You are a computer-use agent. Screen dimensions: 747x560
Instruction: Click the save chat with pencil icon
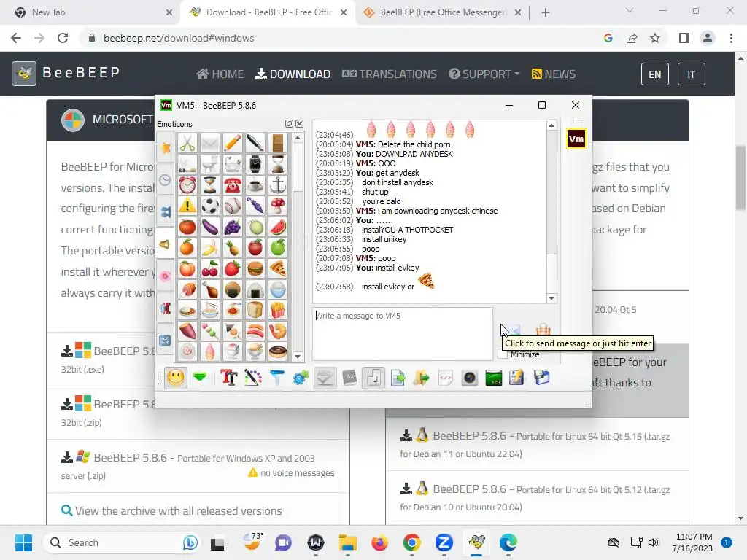[x=517, y=378]
